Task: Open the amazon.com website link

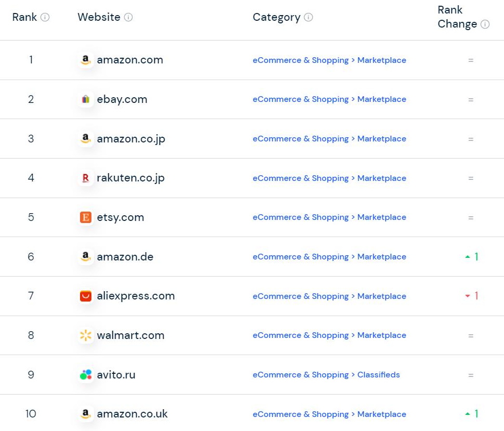Action: [130, 60]
